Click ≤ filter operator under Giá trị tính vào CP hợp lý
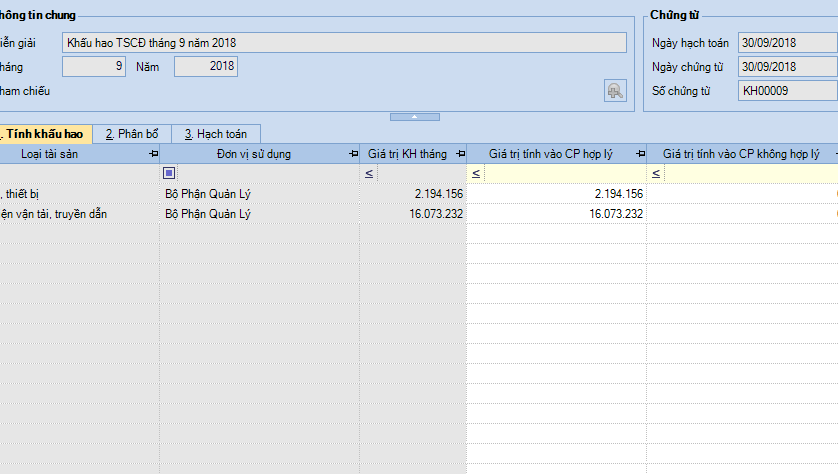This screenshot has height=474, width=838. coord(475,174)
